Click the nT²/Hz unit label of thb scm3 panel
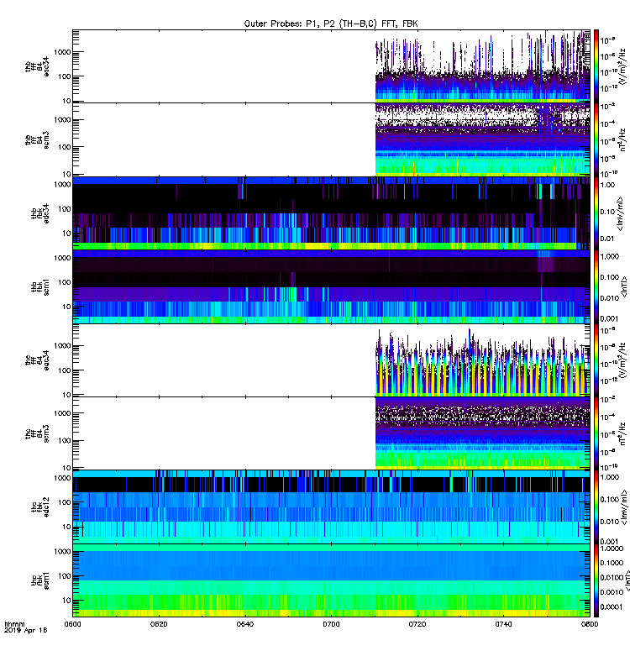 [x=622, y=140]
